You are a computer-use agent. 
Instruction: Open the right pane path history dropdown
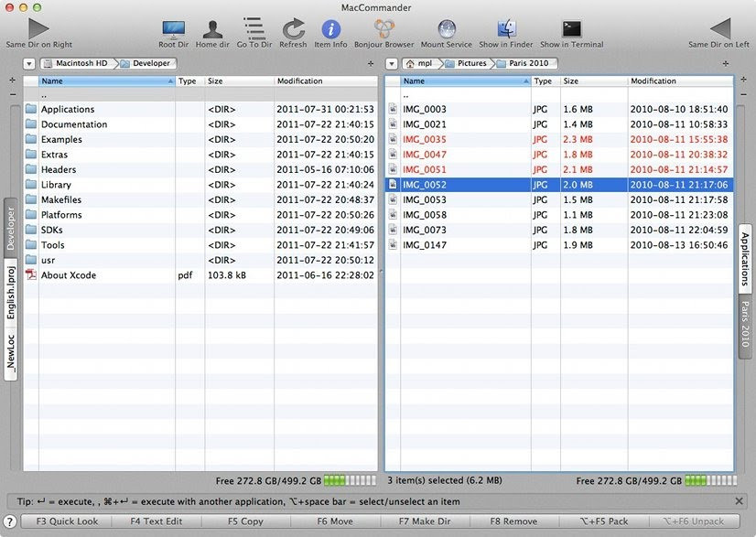(x=392, y=64)
